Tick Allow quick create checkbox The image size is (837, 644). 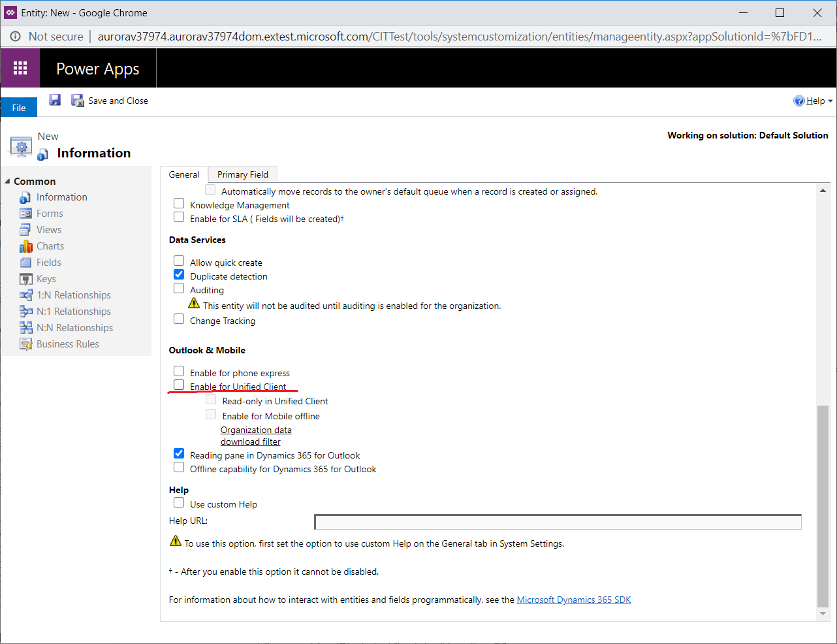click(179, 261)
